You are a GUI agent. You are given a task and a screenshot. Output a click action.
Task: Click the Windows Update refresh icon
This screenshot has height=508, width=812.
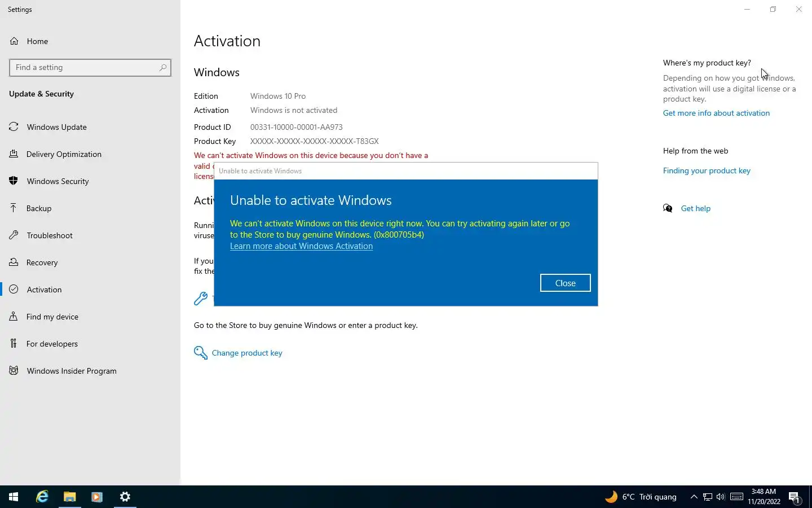click(14, 127)
